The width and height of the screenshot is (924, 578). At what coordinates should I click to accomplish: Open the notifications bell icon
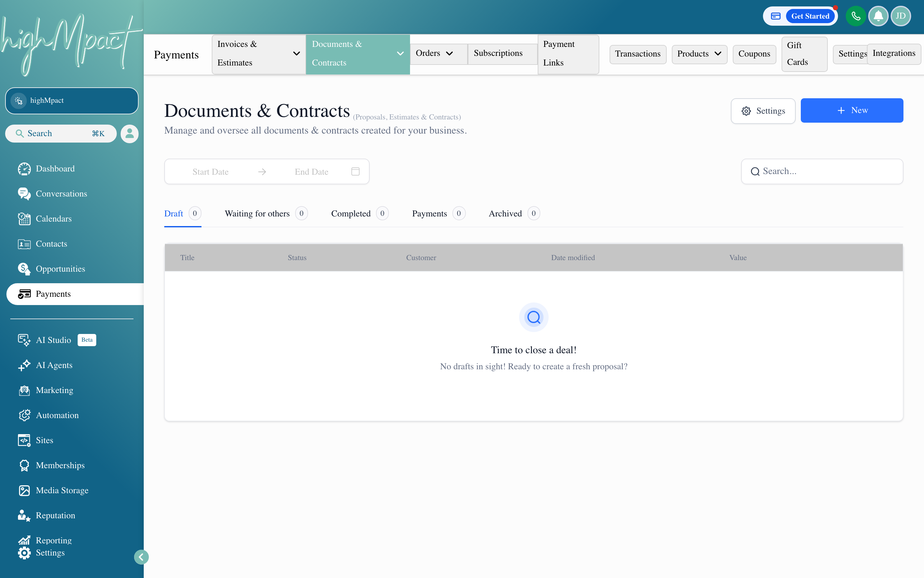[878, 16]
